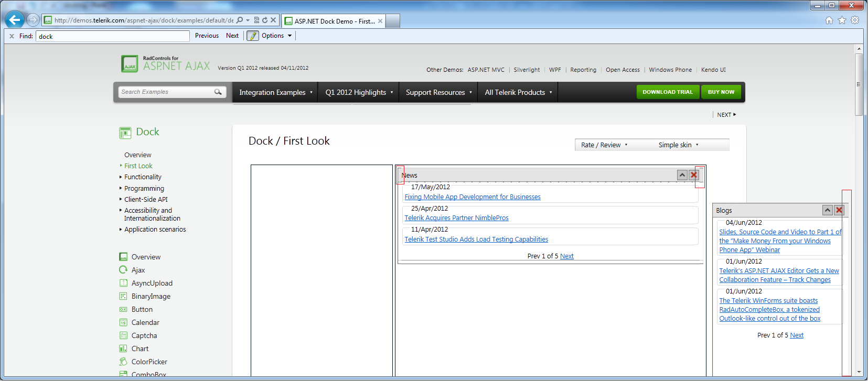
Task: Click the page scrollbar down arrow
Action: tap(859, 372)
